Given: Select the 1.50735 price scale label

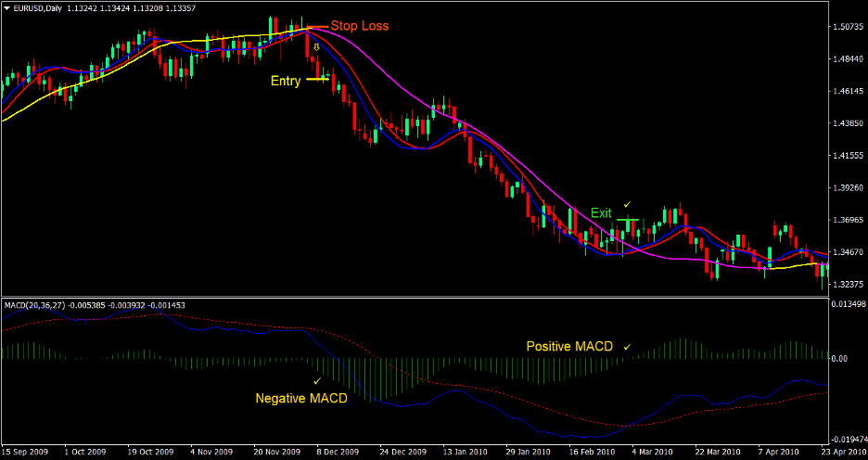Looking at the screenshot, I should coord(848,27).
